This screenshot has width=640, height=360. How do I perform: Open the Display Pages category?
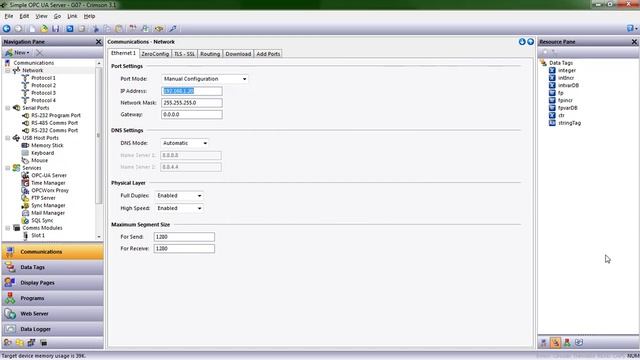[x=52, y=283]
